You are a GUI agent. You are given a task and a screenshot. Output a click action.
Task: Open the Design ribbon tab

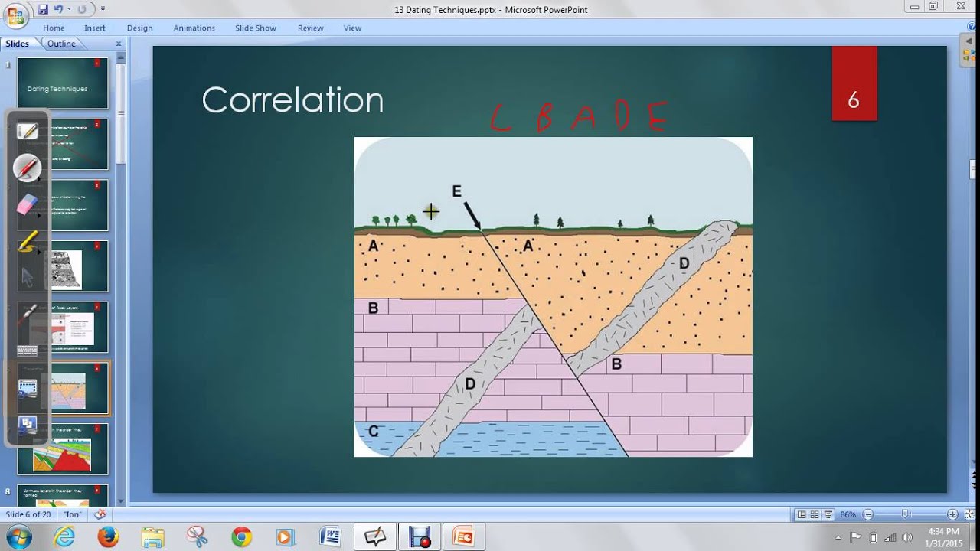[x=140, y=28]
